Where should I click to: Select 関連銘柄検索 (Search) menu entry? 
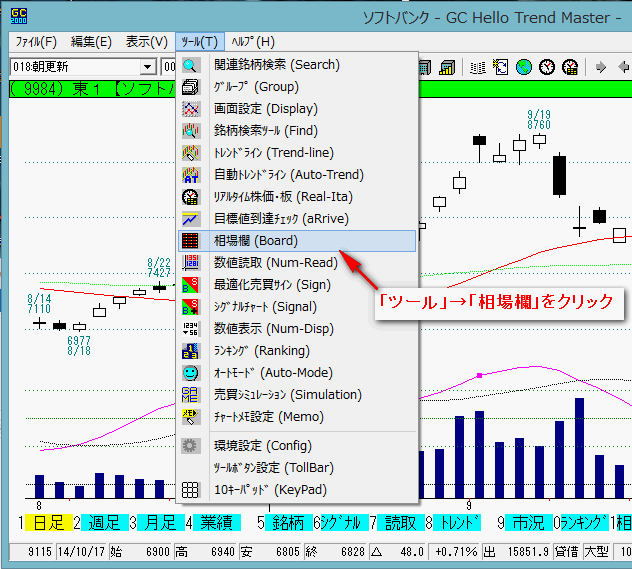click(x=297, y=64)
